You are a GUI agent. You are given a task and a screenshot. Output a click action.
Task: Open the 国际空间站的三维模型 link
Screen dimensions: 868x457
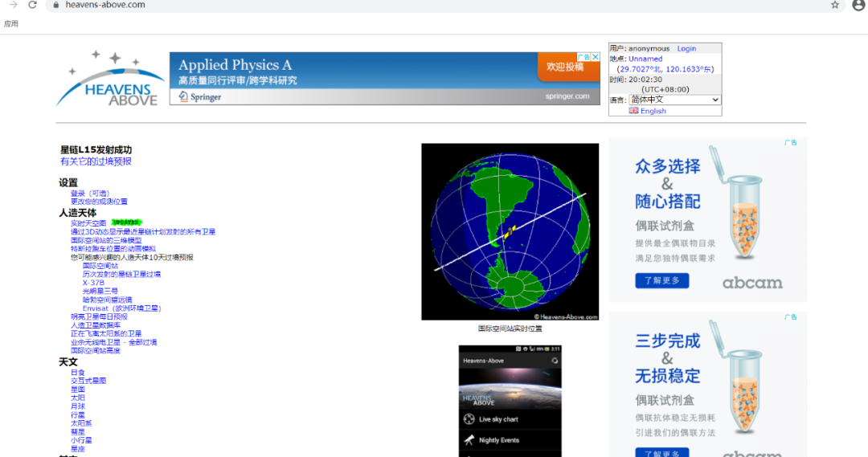click(106, 240)
